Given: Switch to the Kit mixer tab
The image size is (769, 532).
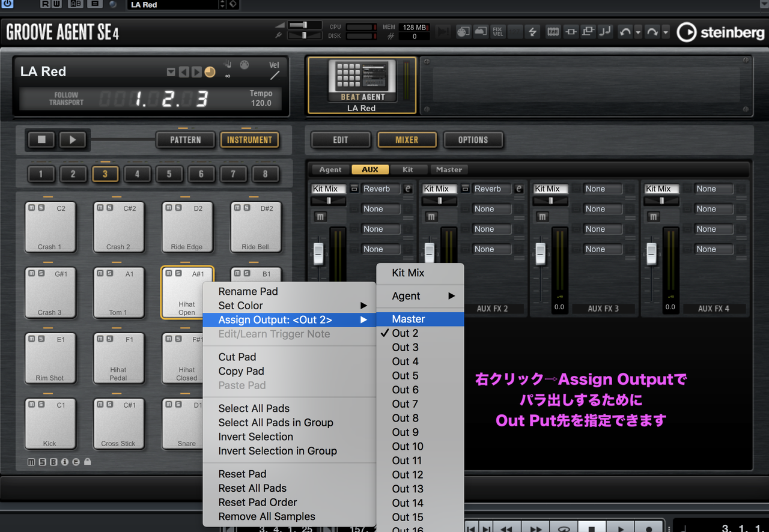Looking at the screenshot, I should (x=408, y=170).
